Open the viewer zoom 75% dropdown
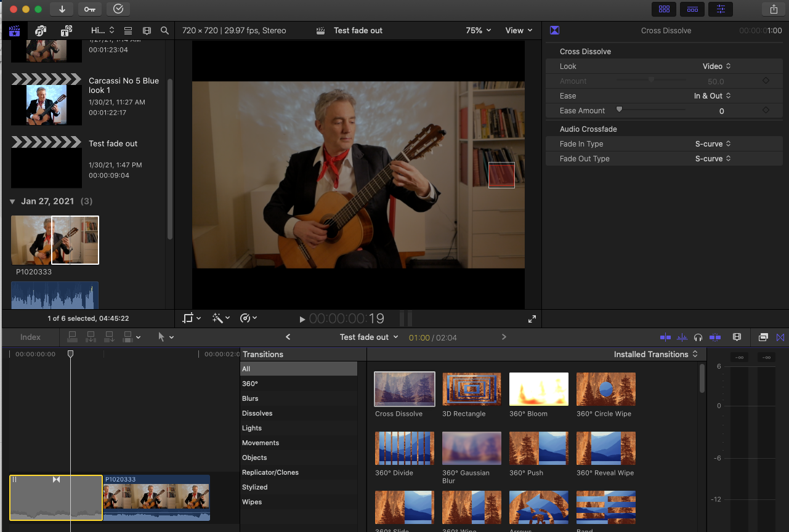This screenshot has height=532, width=789. pos(478,30)
